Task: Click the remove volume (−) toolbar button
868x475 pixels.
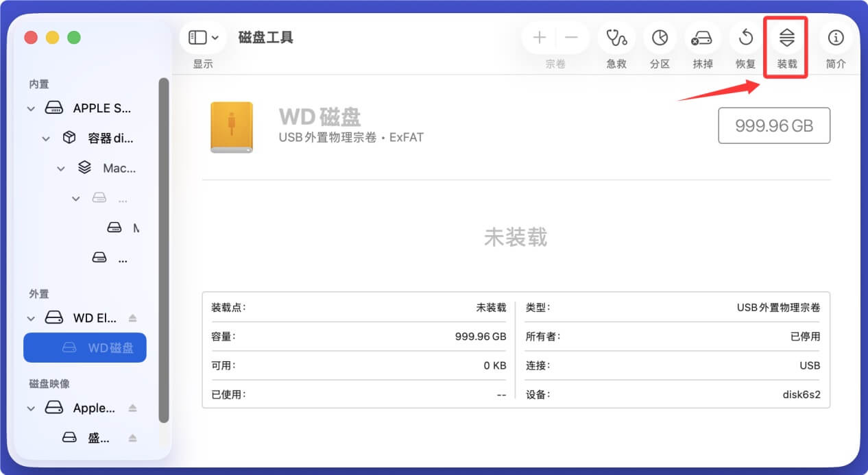Action: click(x=572, y=38)
